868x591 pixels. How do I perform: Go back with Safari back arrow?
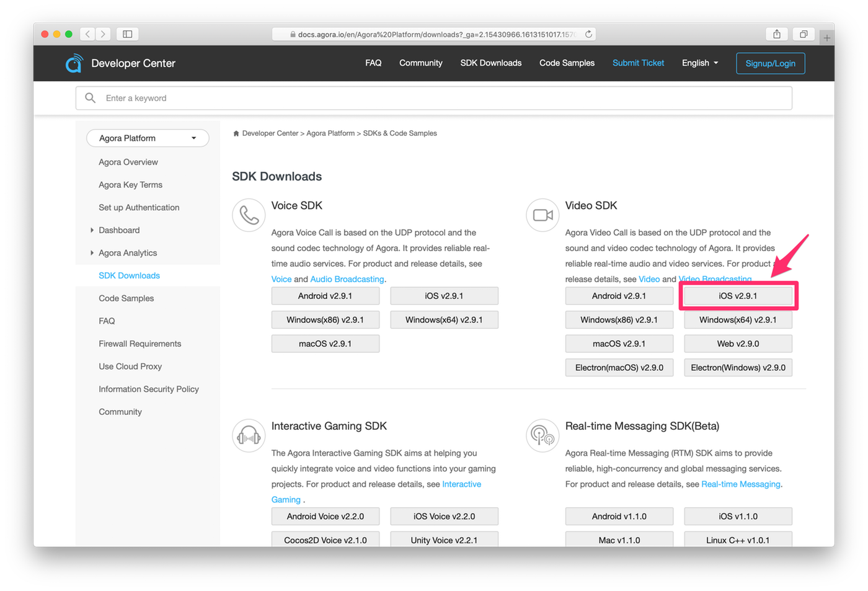88,34
